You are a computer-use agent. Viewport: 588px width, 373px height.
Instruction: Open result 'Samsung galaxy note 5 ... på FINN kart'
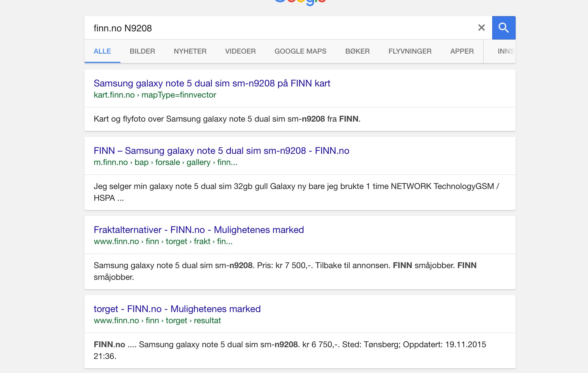[212, 83]
